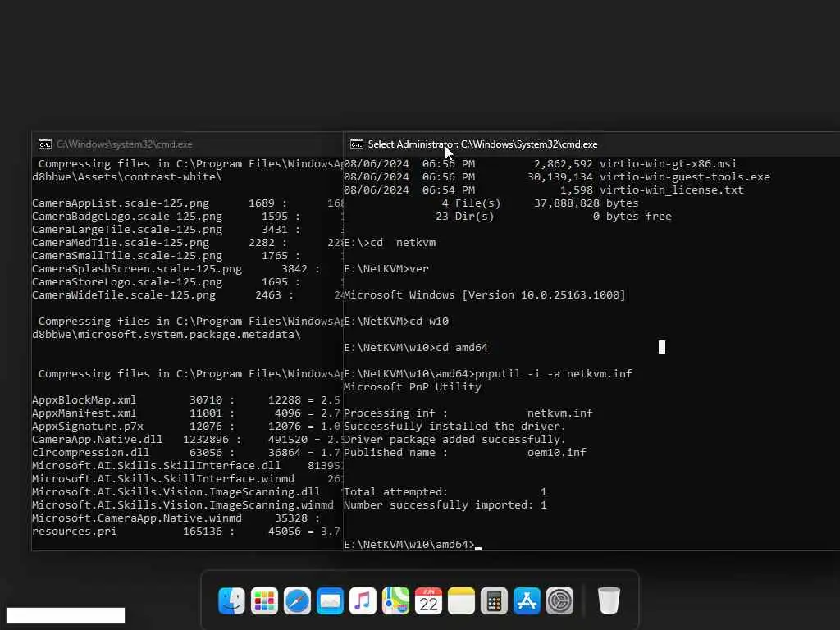Click the Windows Version 10.0.25163.1000 line
Viewport: 840px width, 630px height.
[x=484, y=295]
